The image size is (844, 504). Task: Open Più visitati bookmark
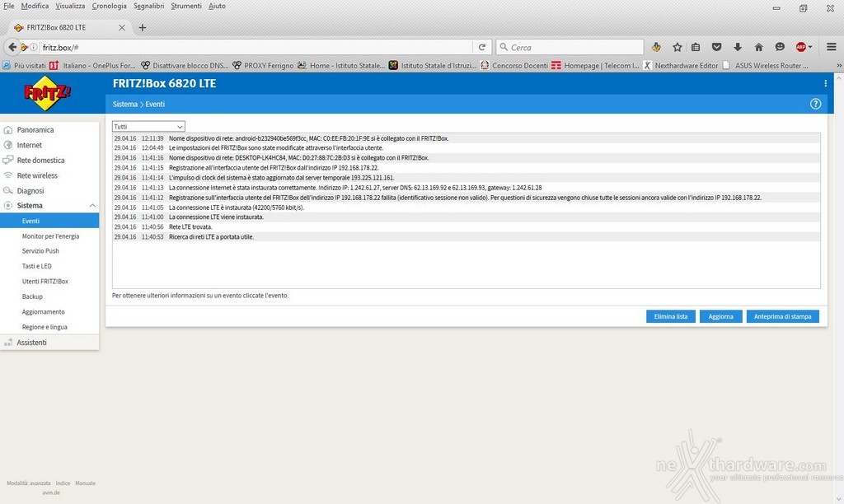25,65
